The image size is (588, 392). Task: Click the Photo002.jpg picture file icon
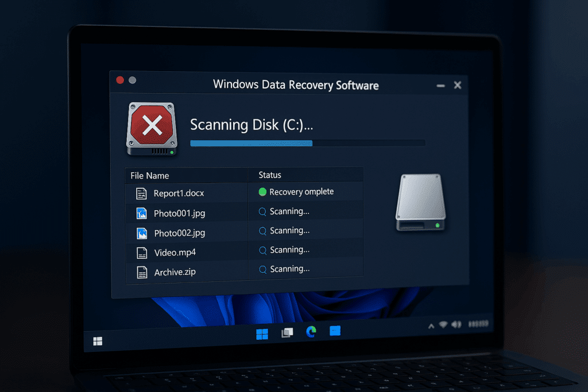coord(141,232)
